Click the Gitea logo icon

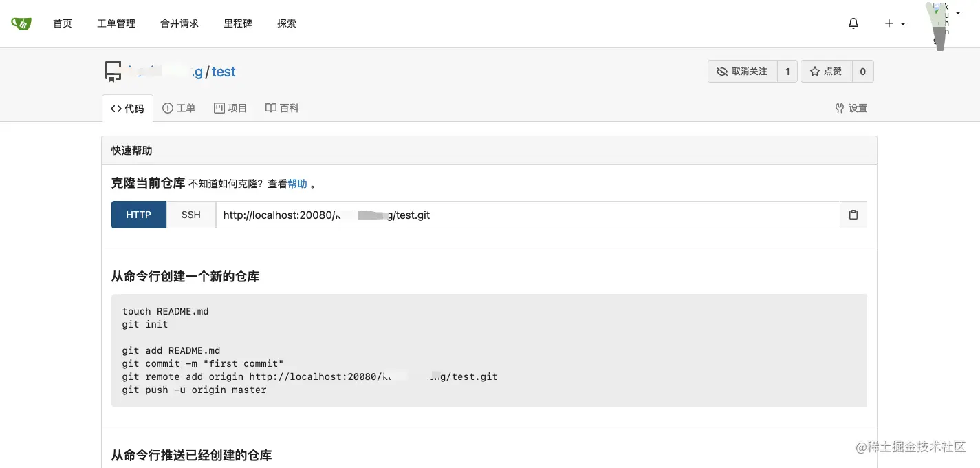21,23
